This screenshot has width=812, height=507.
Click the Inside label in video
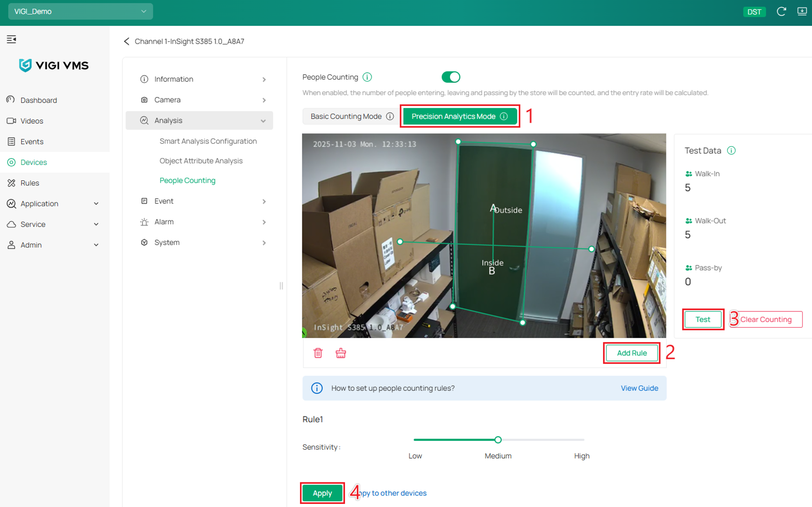pos(493,263)
